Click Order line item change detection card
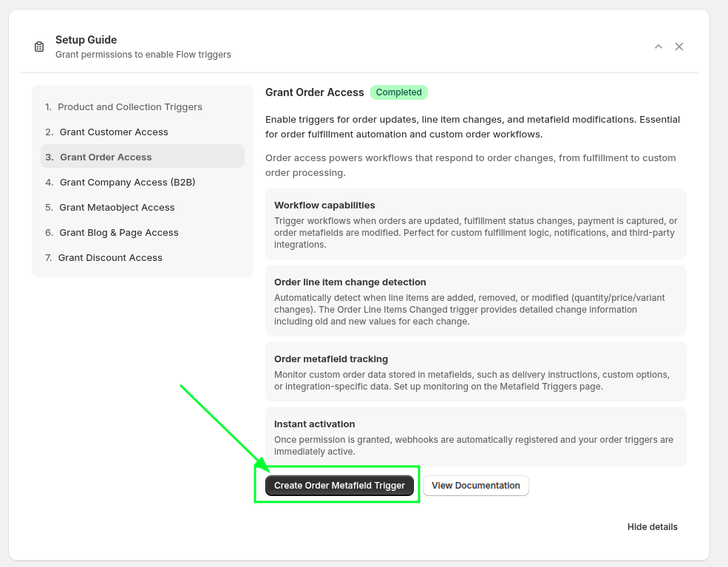Screen dimensions: 728x567 tap(476, 301)
